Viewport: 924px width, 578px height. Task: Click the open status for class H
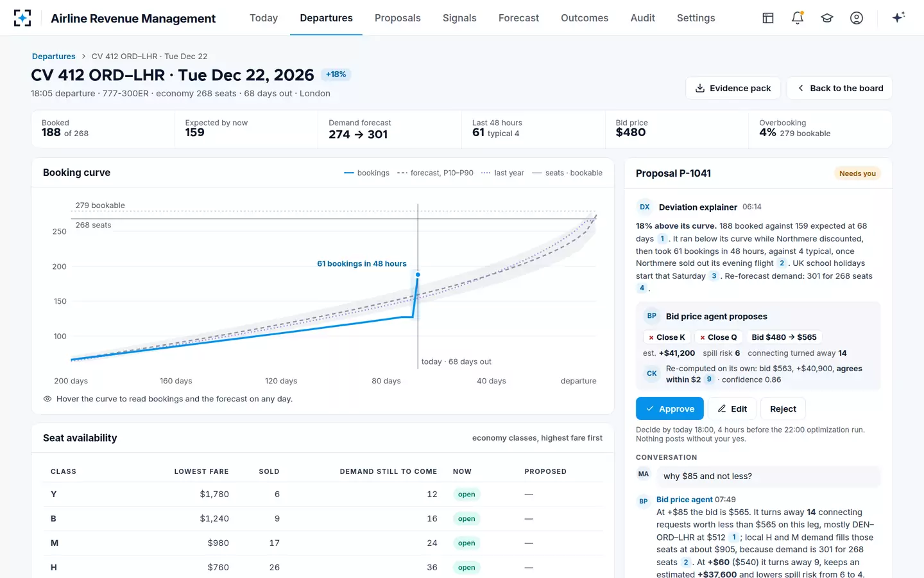pyautogui.click(x=466, y=568)
